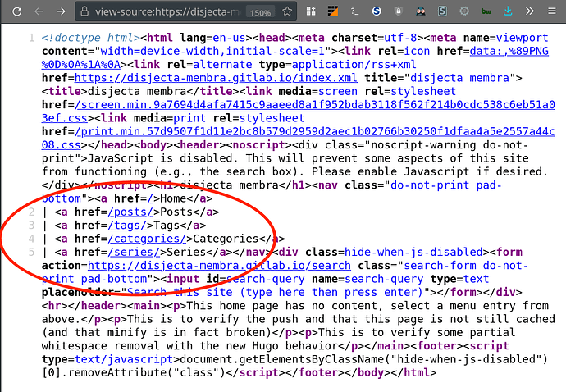
Task: Click the root / href Home link
Action: pos(150,198)
